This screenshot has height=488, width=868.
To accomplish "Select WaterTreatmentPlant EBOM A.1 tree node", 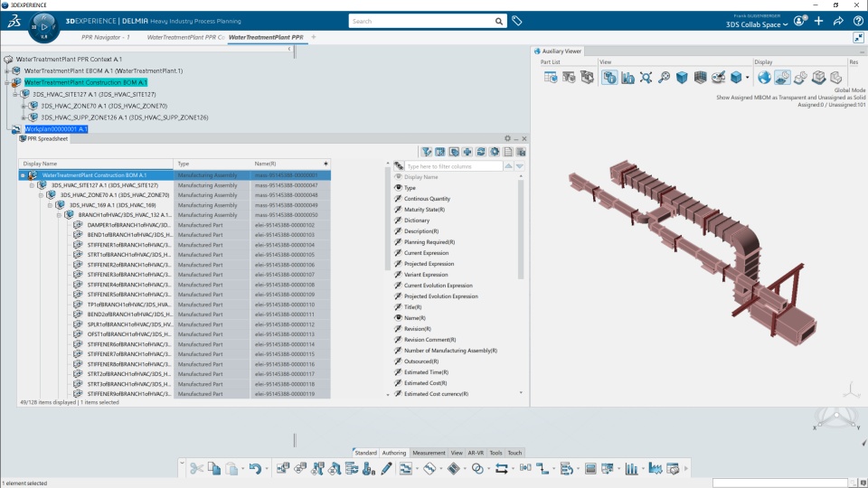I will pos(103,70).
